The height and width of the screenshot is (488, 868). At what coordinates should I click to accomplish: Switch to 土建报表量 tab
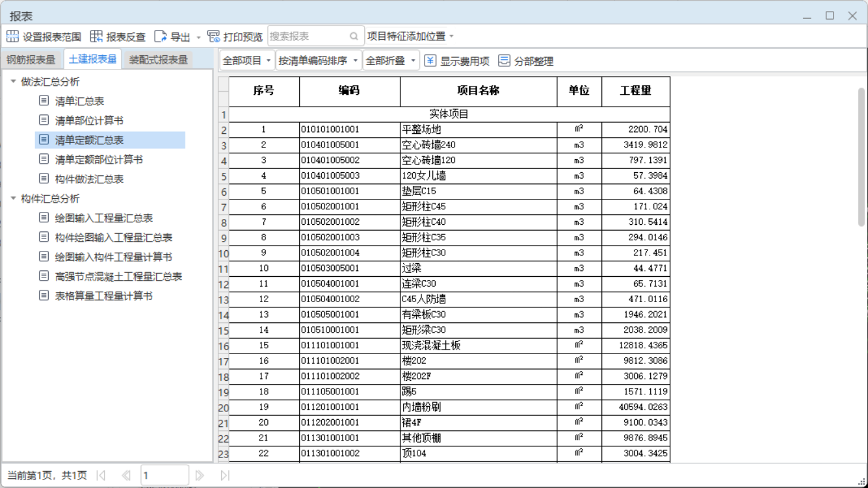tap(92, 59)
